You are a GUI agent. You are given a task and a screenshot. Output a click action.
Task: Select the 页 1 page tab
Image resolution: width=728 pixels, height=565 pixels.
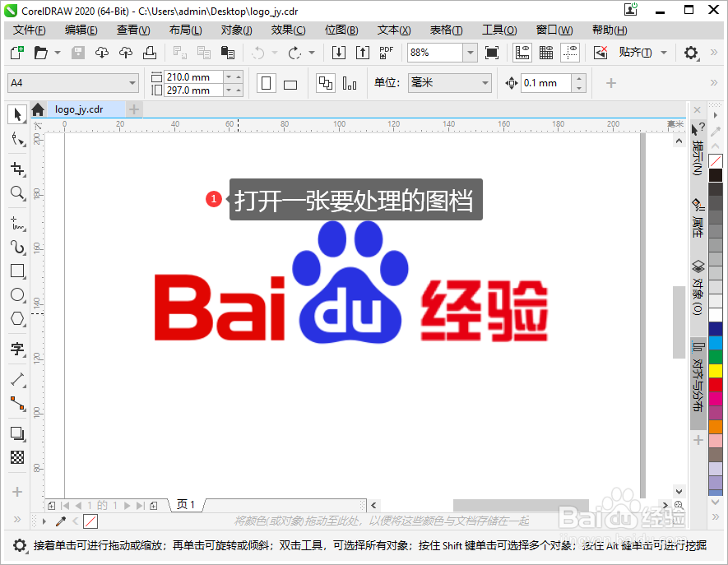pos(186,505)
